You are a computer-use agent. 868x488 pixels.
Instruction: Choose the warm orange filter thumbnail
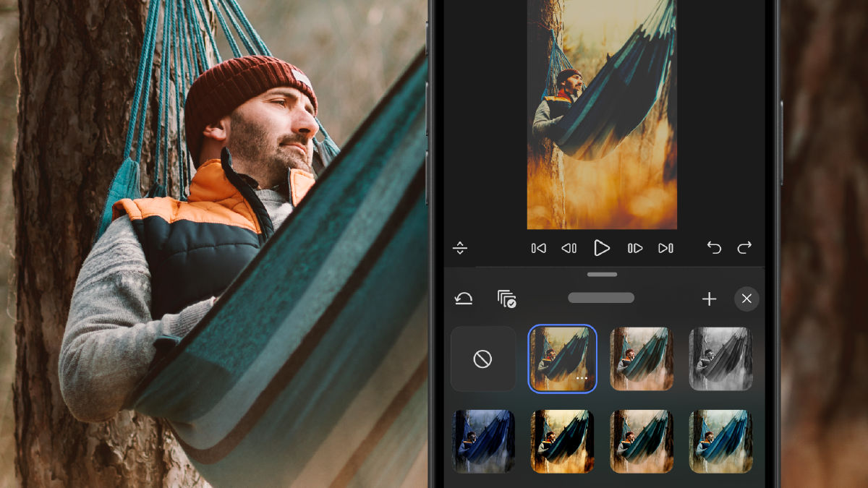point(642,441)
